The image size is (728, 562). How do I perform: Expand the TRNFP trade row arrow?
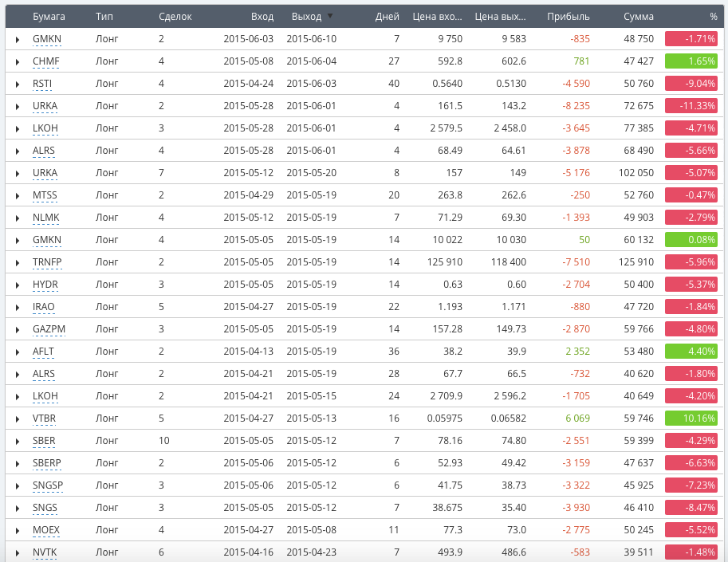coord(18,263)
